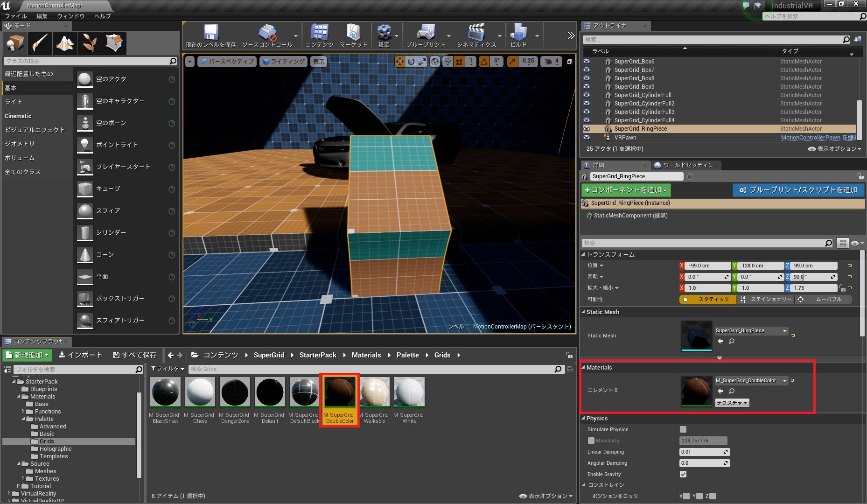Open the File menu
The height and width of the screenshot is (504, 867).
click(x=16, y=16)
